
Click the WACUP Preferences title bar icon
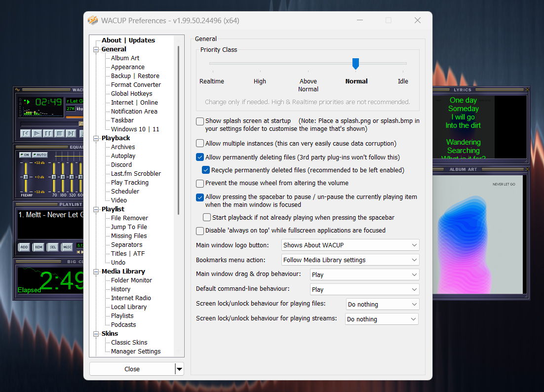[93, 20]
